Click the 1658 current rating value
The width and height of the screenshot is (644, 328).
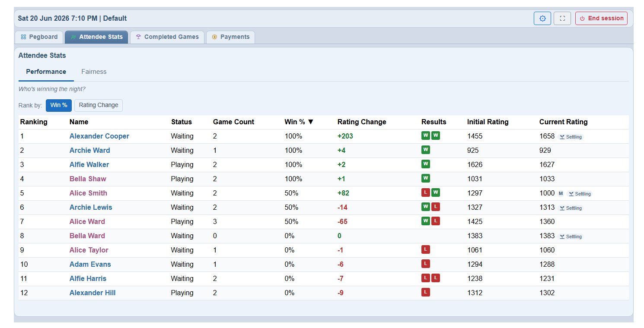pos(547,136)
